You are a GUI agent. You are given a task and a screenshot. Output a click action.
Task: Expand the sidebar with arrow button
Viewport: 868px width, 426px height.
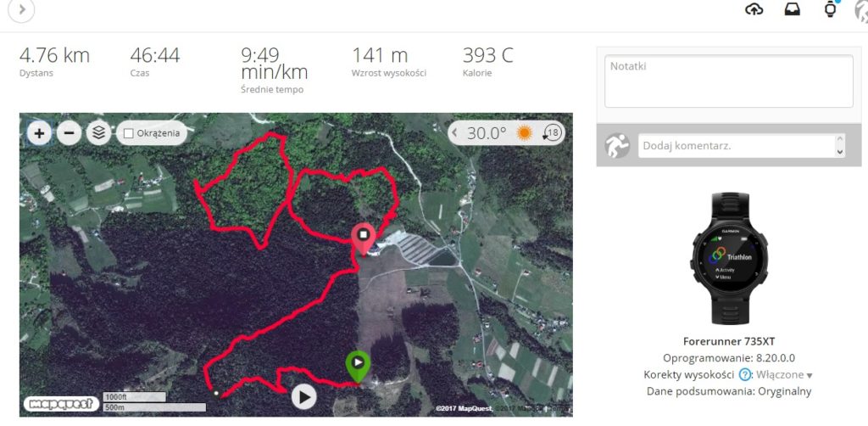click(21, 9)
